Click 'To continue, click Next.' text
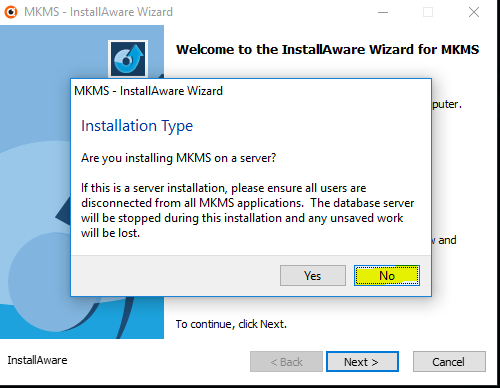 (231, 324)
